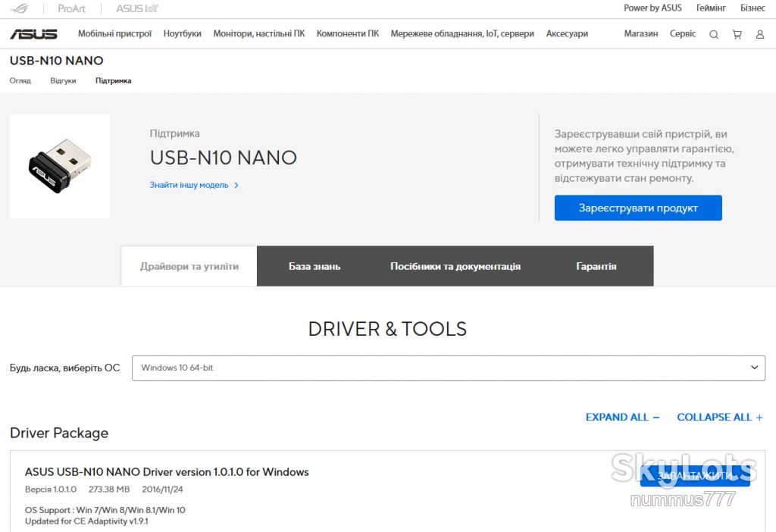Click the driver title ASUS USB-N10 NANO Driver version 1.0.1.0
This screenshot has height=532, width=776.
point(167,472)
